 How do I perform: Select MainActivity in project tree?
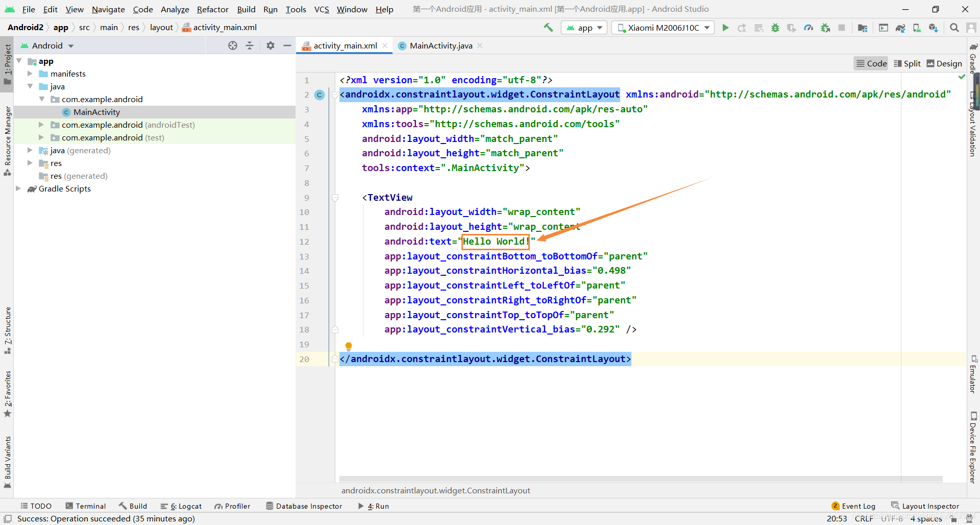(96, 112)
